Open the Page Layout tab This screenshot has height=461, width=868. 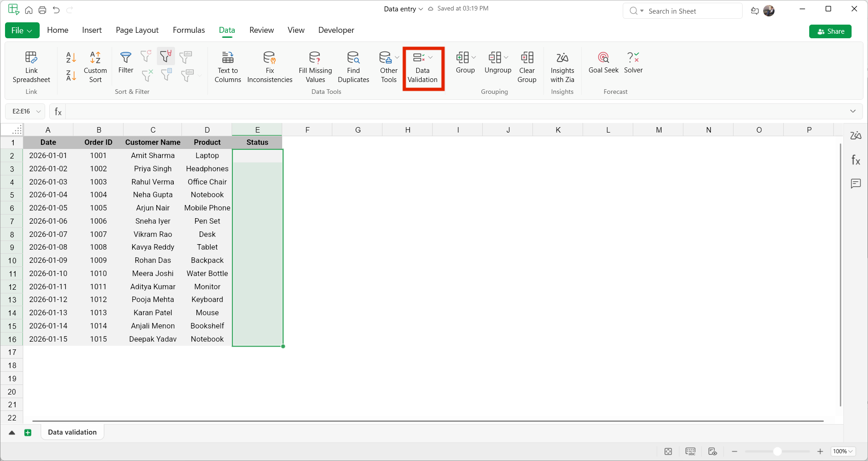click(x=137, y=30)
